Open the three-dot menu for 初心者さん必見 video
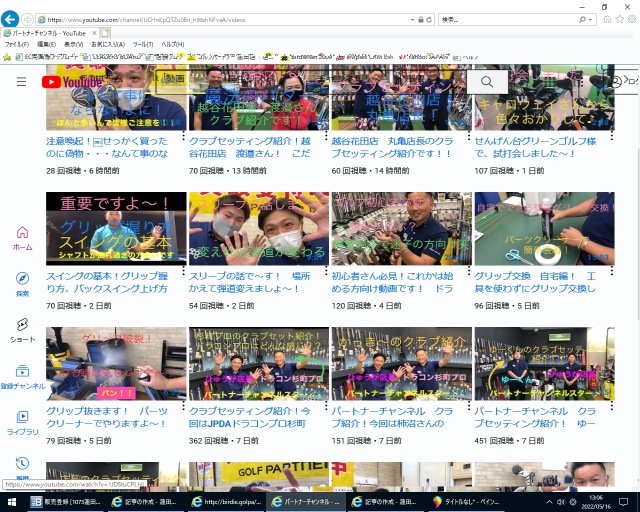Viewport: 640px width, 512px height. [x=469, y=270]
